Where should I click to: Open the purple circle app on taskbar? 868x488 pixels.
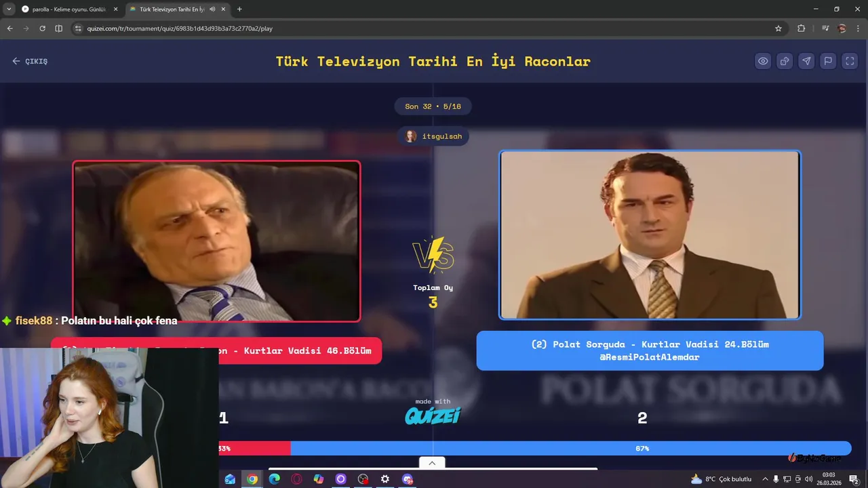coord(340,479)
